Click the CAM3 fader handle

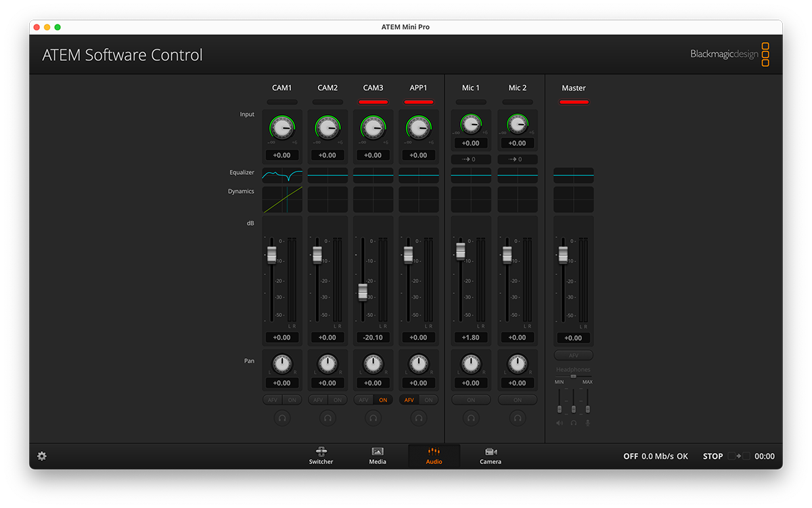[x=363, y=292]
